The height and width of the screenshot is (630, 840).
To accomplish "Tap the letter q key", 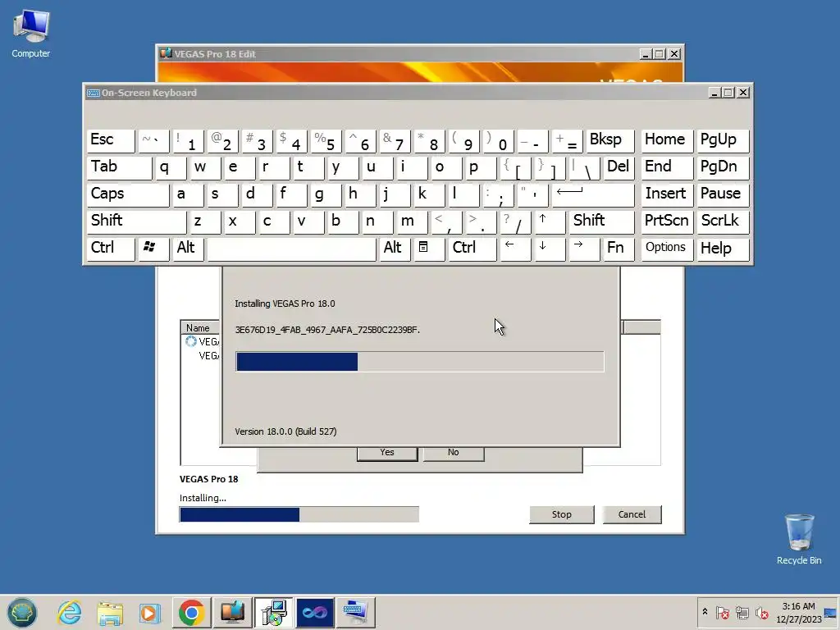I will 171,167.
